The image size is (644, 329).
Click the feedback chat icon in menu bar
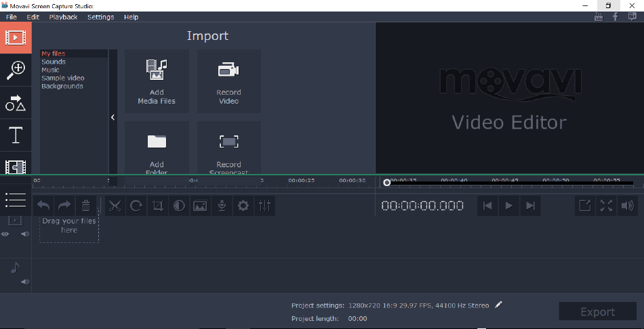(632, 17)
